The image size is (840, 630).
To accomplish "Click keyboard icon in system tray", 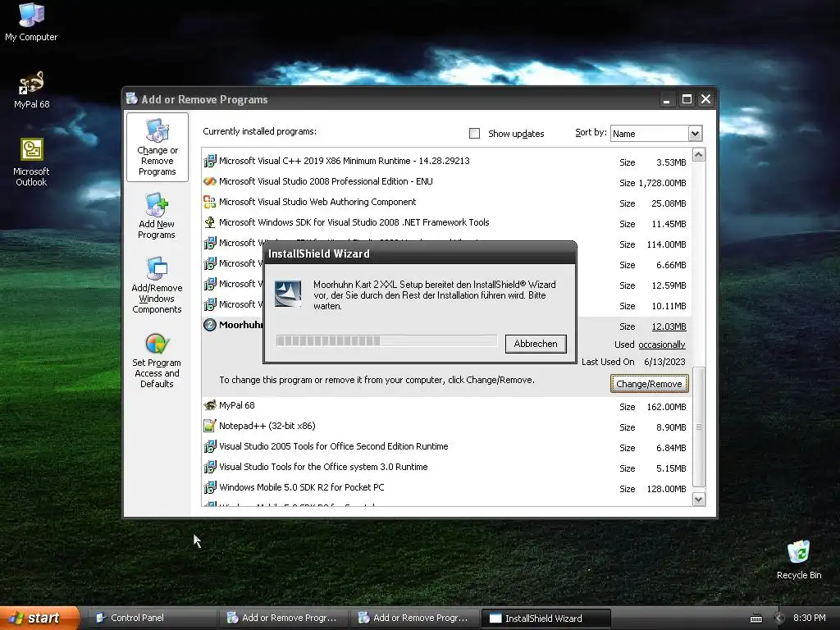I will [x=756, y=619].
